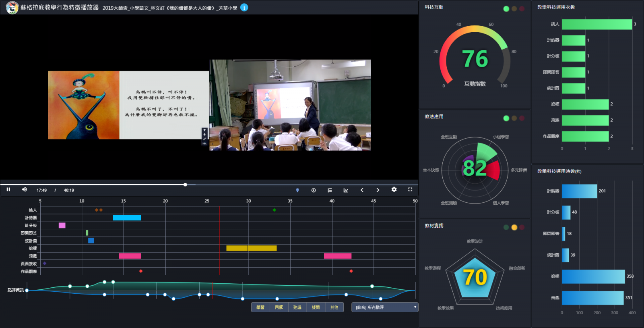This screenshot has height=328, width=644.
Task: Enter fullscreen mode for the video
Action: pyautogui.click(x=410, y=190)
